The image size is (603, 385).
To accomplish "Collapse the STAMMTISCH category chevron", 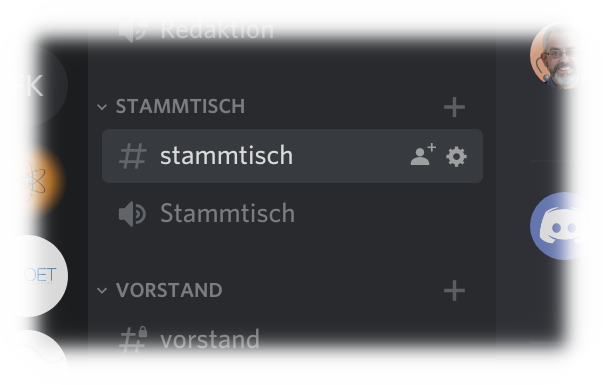I will coord(102,107).
